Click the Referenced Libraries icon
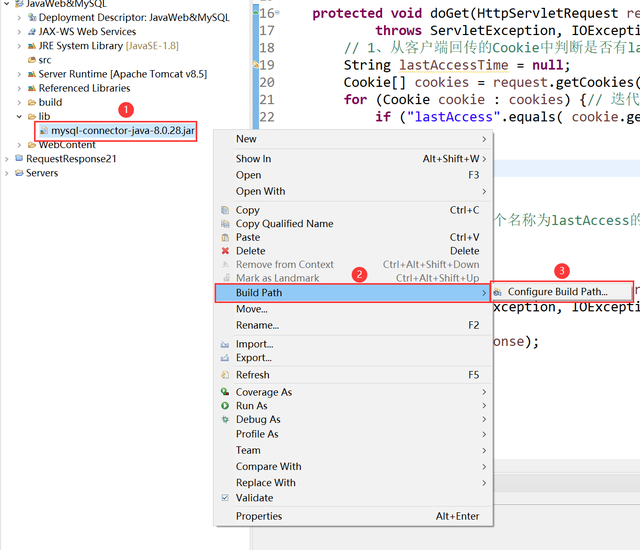Image resolution: width=640 pixels, height=550 pixels. 32,88
